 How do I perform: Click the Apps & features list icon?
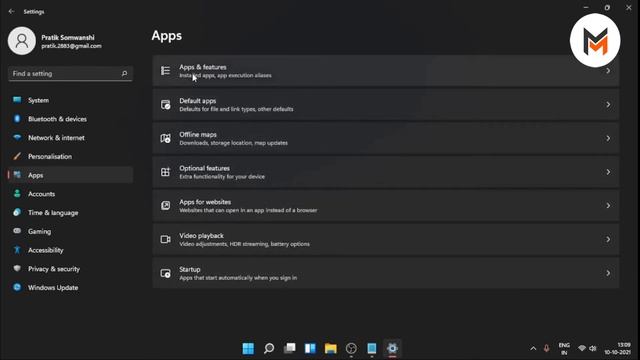coord(165,71)
